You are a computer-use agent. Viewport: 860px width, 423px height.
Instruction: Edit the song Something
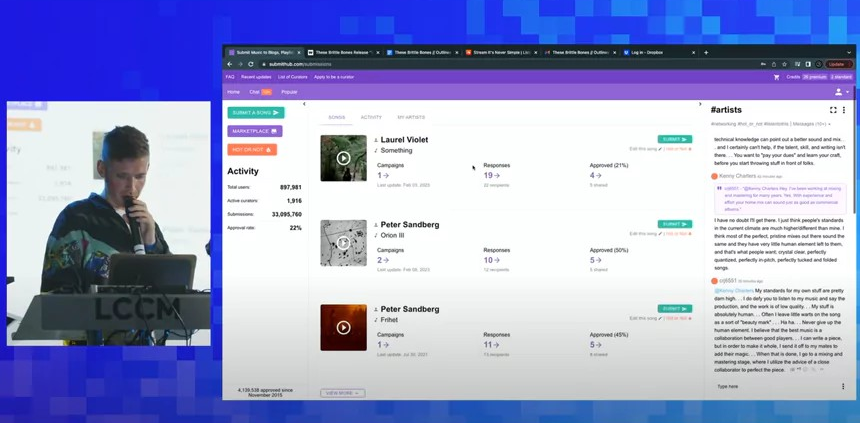(646, 149)
